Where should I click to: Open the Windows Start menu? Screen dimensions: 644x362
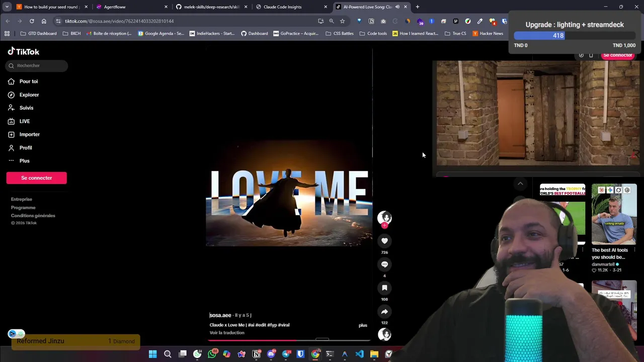pos(153,354)
